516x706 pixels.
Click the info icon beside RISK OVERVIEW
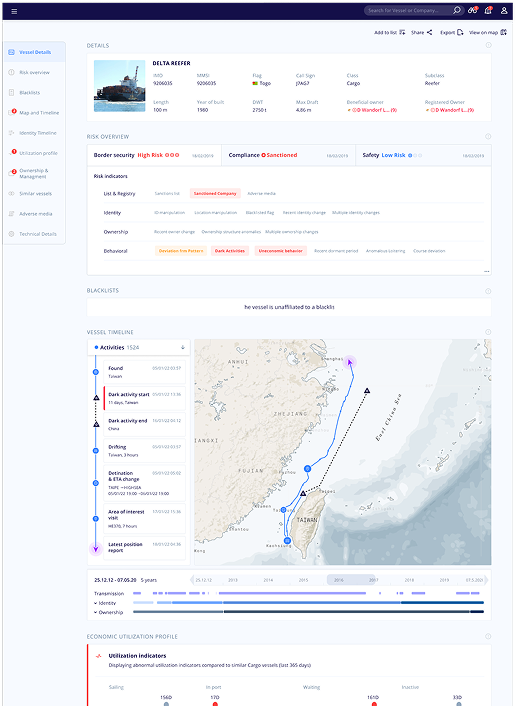click(489, 136)
